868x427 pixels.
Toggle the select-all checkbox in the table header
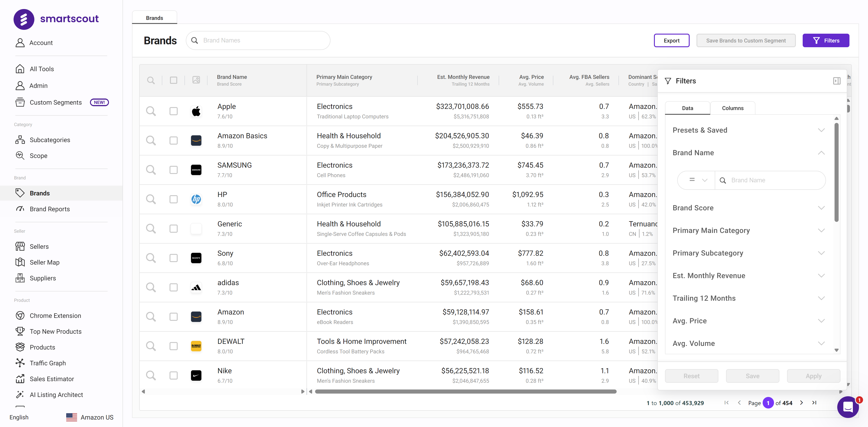click(x=173, y=80)
